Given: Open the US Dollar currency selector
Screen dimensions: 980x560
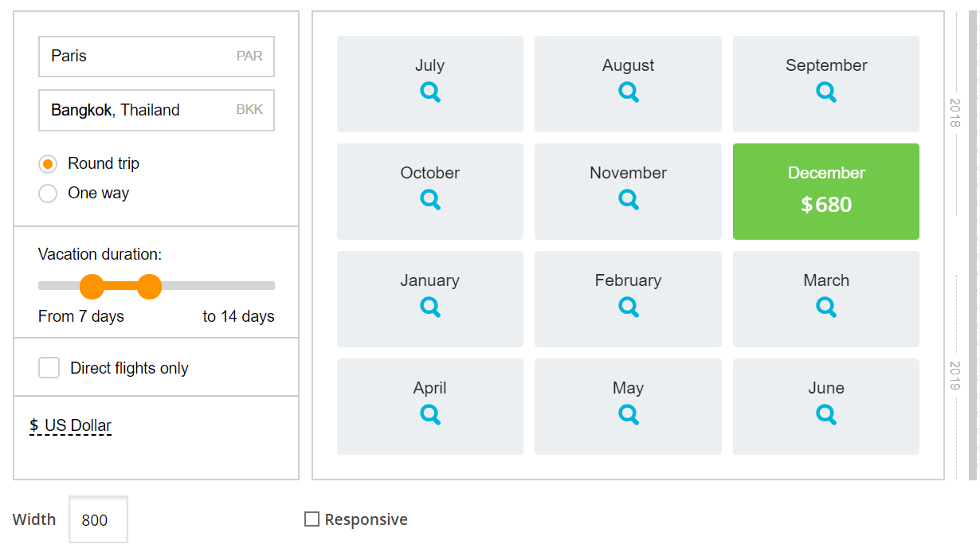Looking at the screenshot, I should point(71,425).
